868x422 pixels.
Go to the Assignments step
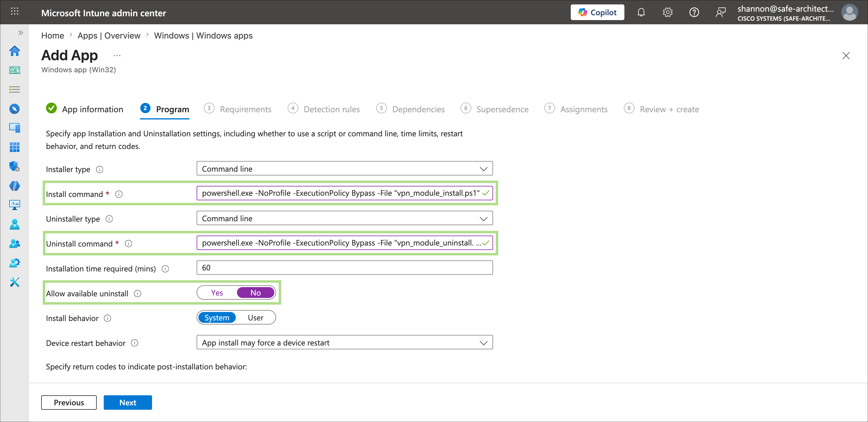pyautogui.click(x=576, y=109)
